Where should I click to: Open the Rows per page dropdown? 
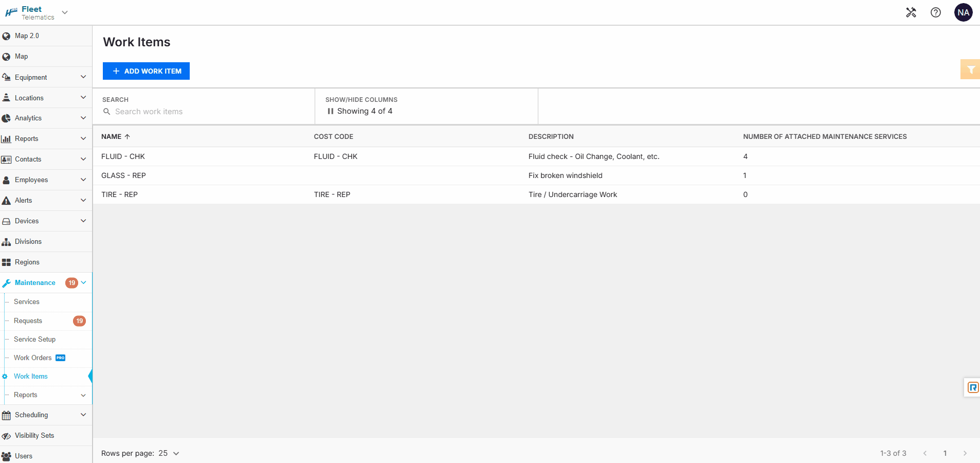[x=169, y=453]
